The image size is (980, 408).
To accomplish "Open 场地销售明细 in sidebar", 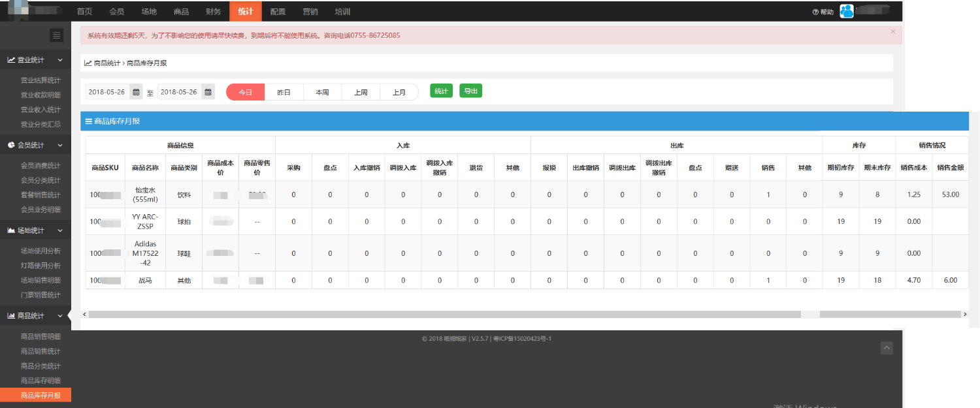I will point(41,280).
